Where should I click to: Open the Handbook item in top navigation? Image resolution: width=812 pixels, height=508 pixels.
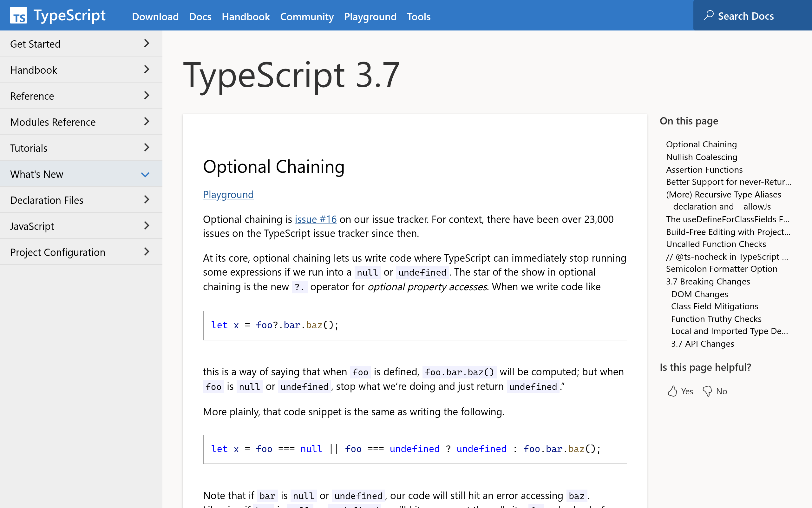point(246,17)
